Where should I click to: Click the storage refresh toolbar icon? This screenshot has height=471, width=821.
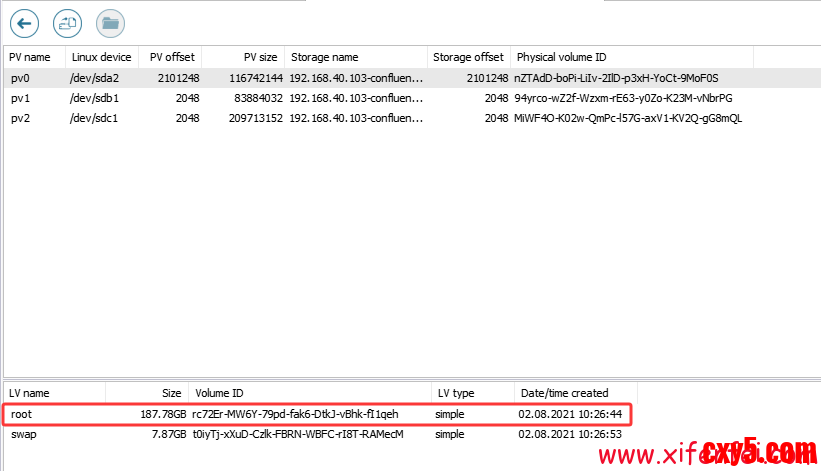pyautogui.click(x=68, y=24)
